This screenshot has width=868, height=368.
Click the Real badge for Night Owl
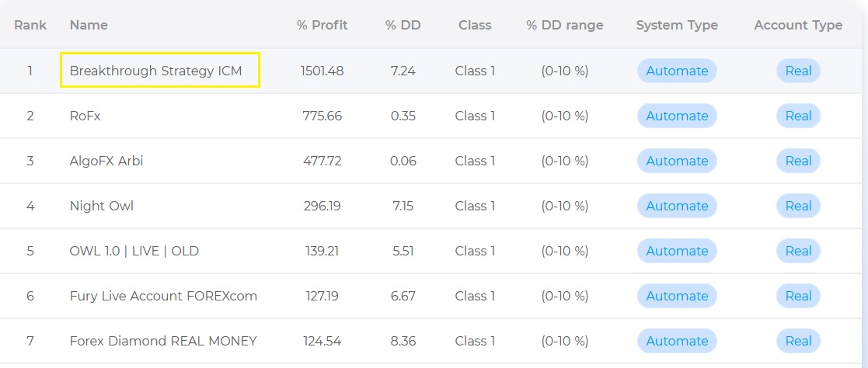pos(798,206)
